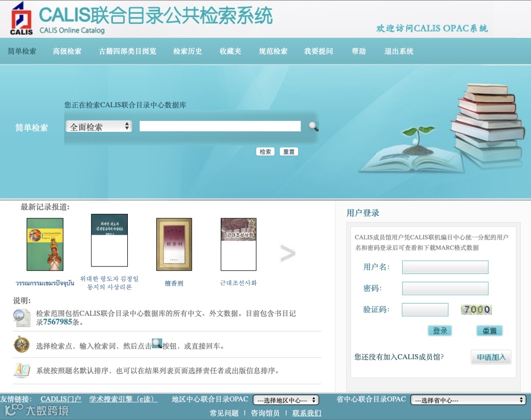This screenshot has height=420, width=531.
Task: Click the 重置 button in the login panel
Action: coord(489,330)
